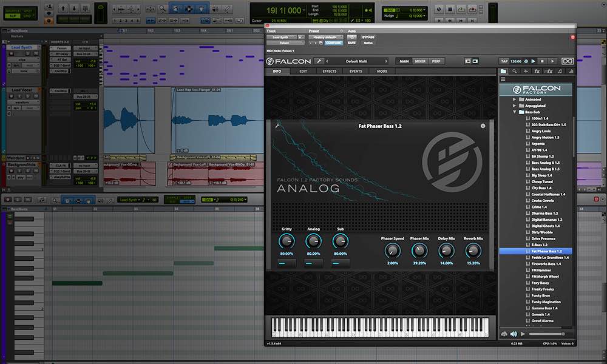Viewport: 607px width, 364px height.
Task: Click the Falcon tempo value 120.00
Action: 515,61
